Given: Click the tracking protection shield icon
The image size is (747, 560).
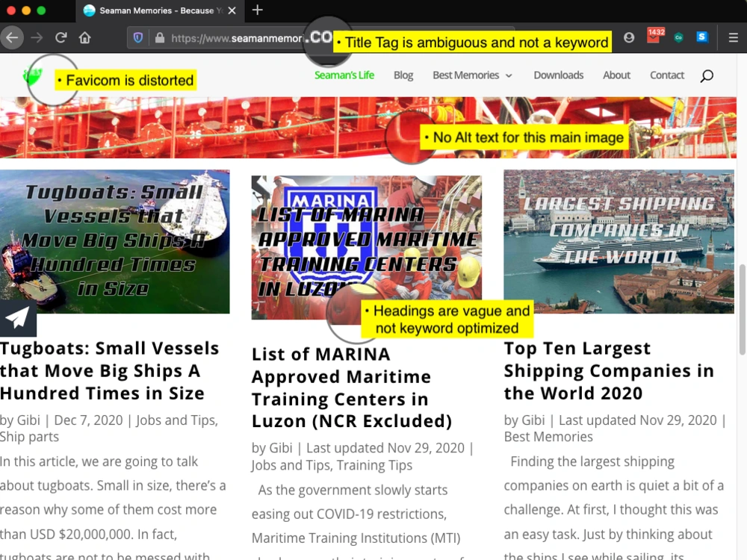Looking at the screenshot, I should tap(138, 37).
